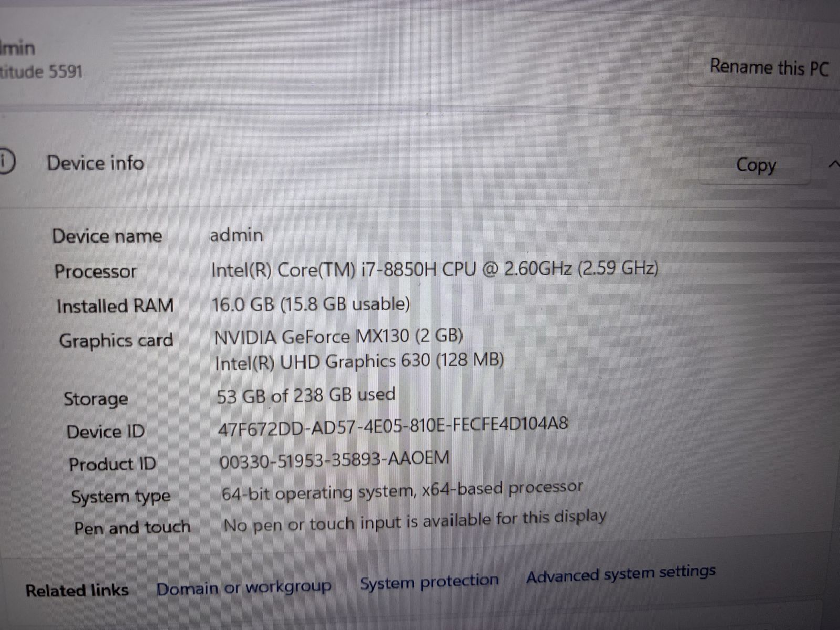Click the no pen or touch input text
The width and height of the screenshot is (840, 630).
point(415,521)
